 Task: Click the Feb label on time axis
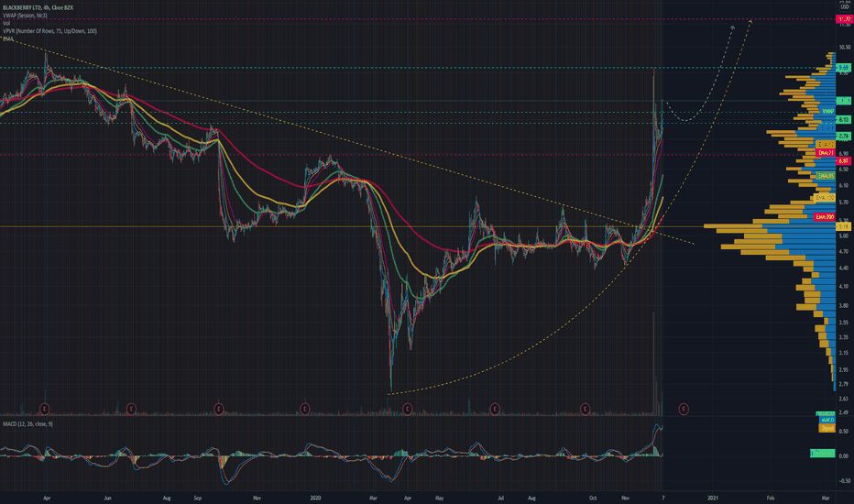click(770, 498)
